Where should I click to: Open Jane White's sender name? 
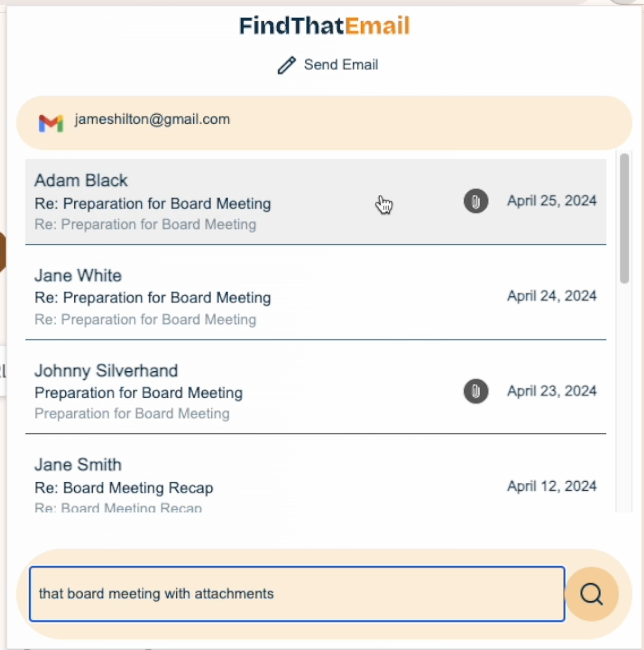[78, 276]
